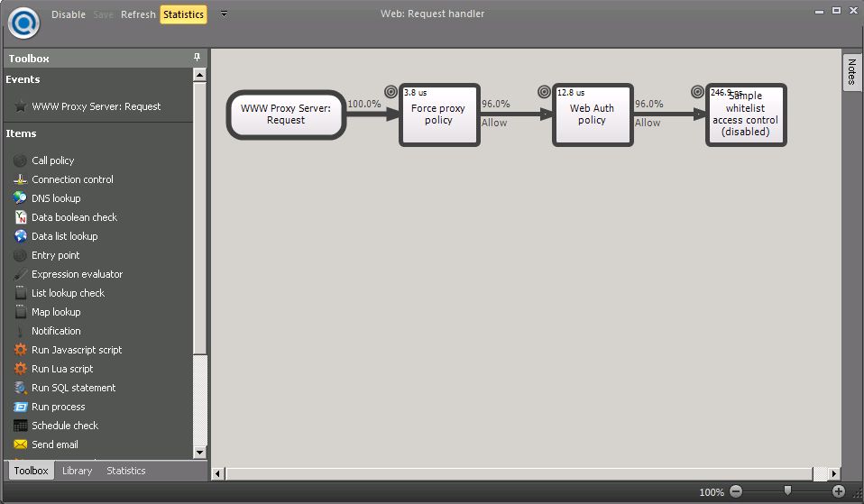This screenshot has height=504, width=864.
Task: Adjust the zoom slider handle
Action: click(787, 490)
